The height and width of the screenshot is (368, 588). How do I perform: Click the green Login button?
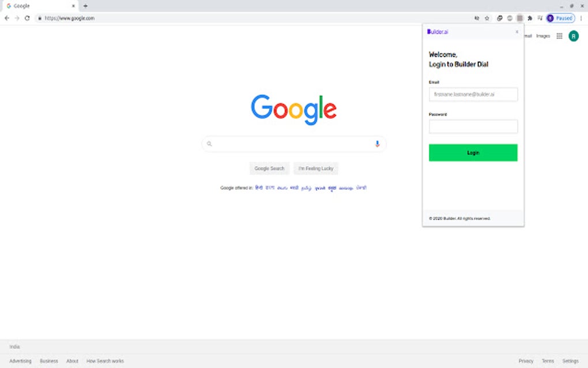tap(473, 152)
